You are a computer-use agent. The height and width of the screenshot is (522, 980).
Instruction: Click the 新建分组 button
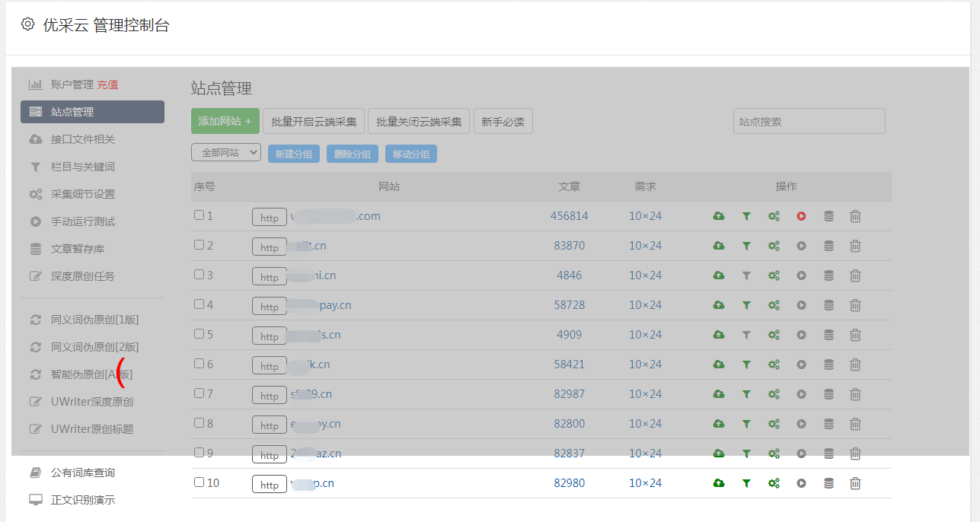294,154
